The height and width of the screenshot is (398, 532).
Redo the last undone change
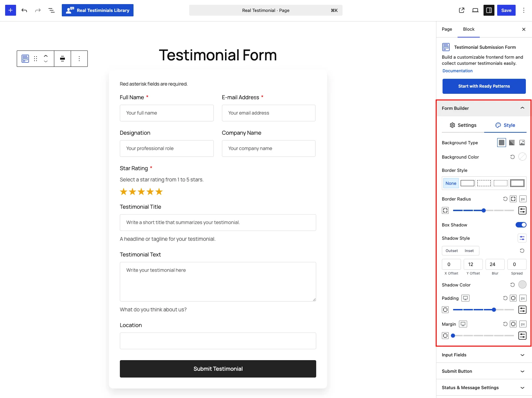(38, 10)
